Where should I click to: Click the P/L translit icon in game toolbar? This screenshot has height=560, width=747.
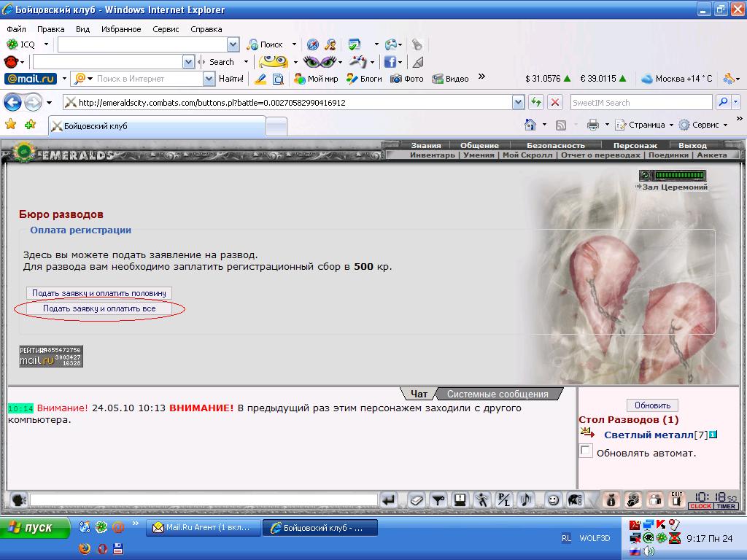tap(504, 500)
